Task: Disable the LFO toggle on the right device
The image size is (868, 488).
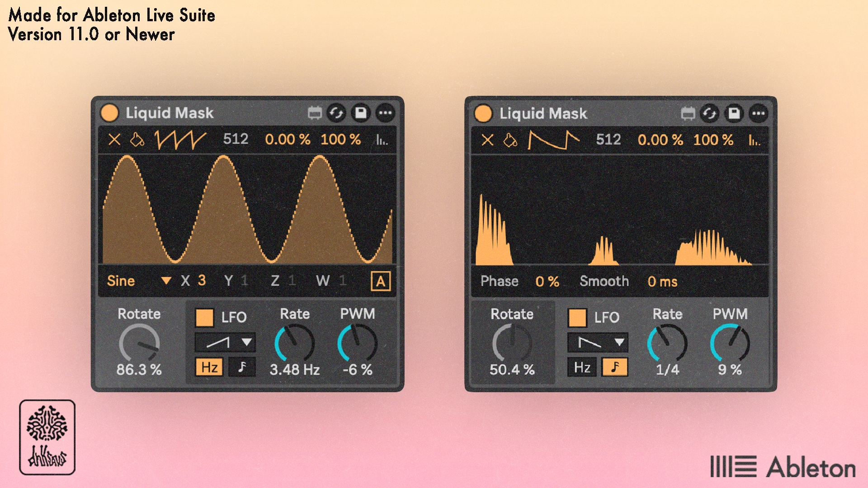Action: [577, 318]
